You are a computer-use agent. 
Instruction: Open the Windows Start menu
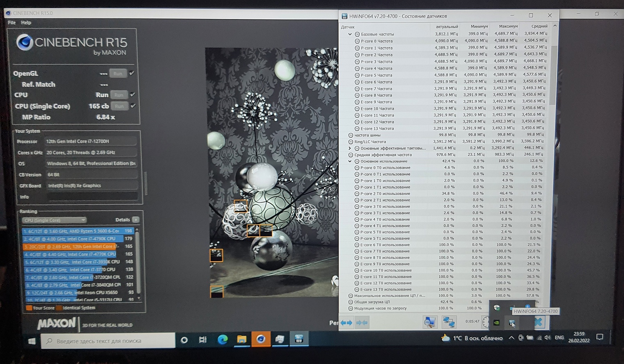[32, 341]
